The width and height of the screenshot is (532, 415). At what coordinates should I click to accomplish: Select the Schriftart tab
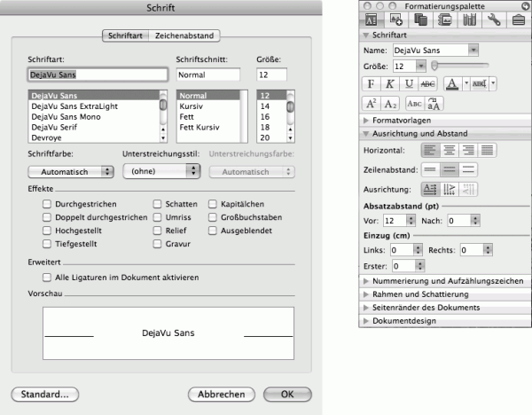125,35
